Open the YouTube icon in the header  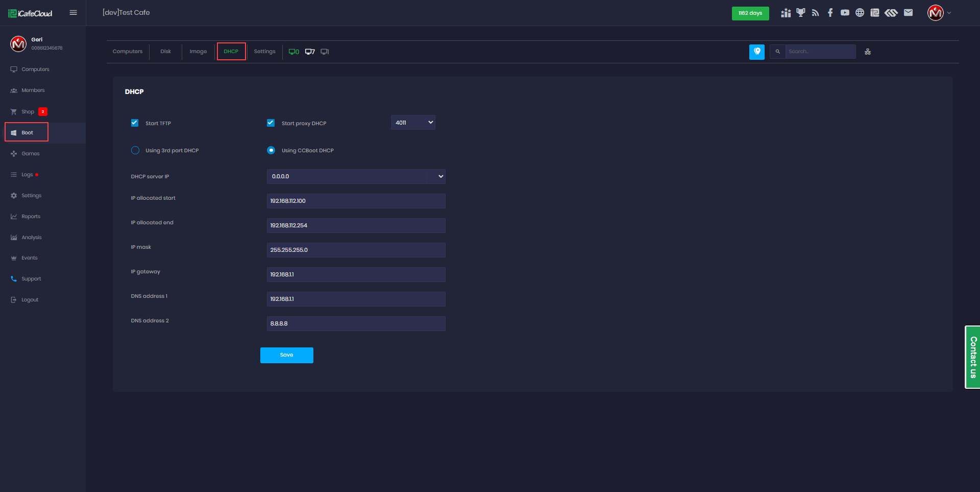pos(845,12)
